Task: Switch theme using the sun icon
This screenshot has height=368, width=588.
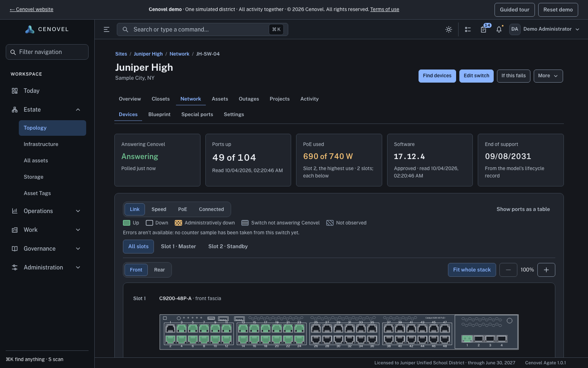Action: (x=449, y=29)
